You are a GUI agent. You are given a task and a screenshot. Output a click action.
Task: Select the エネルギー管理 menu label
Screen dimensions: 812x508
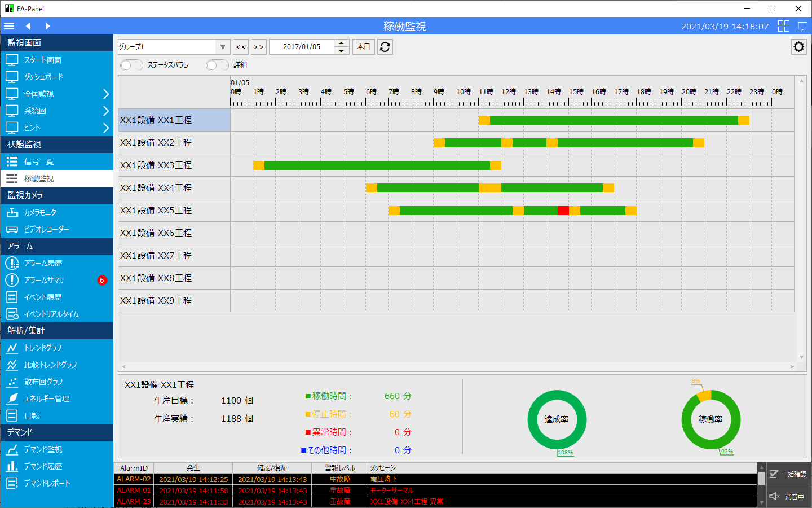coord(47,398)
